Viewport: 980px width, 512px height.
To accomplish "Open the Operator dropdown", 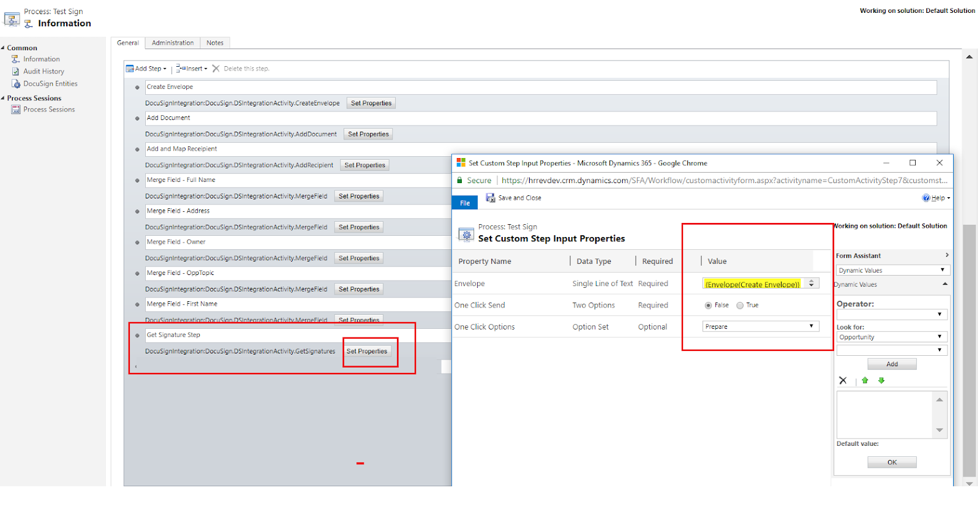I will [892, 314].
